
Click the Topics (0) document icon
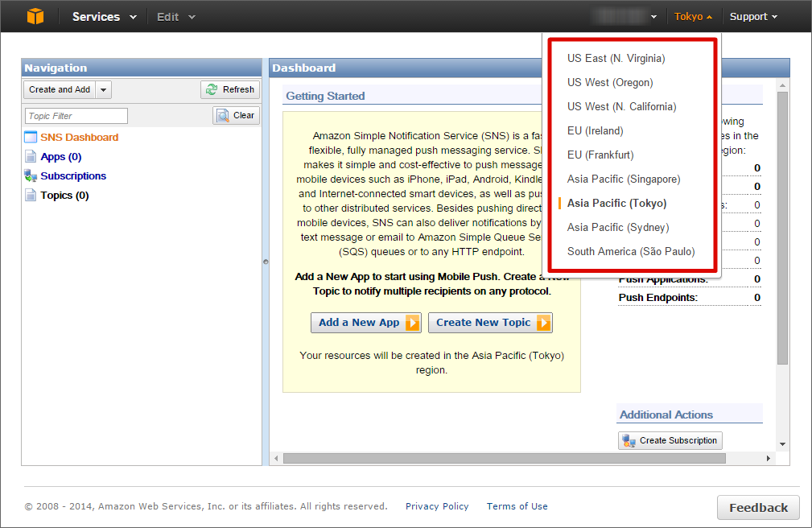[x=31, y=196]
